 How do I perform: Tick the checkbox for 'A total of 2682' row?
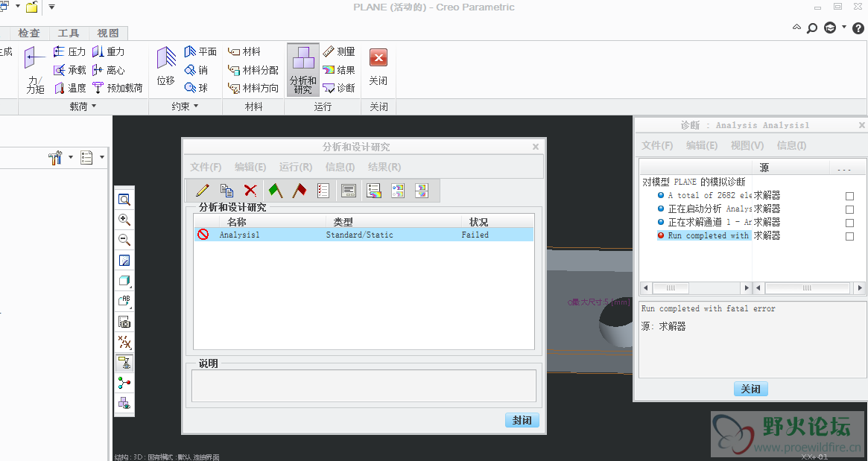click(849, 196)
